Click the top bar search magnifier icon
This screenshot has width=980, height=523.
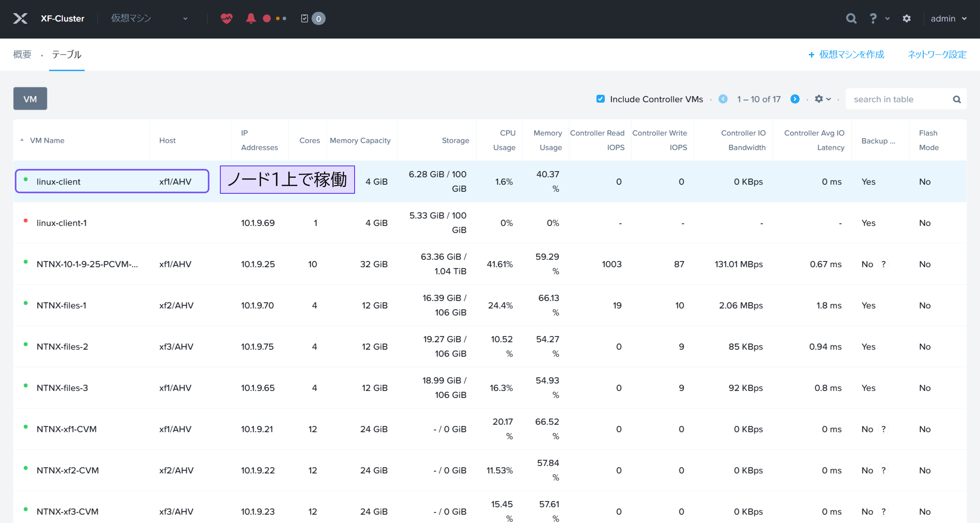(x=851, y=18)
